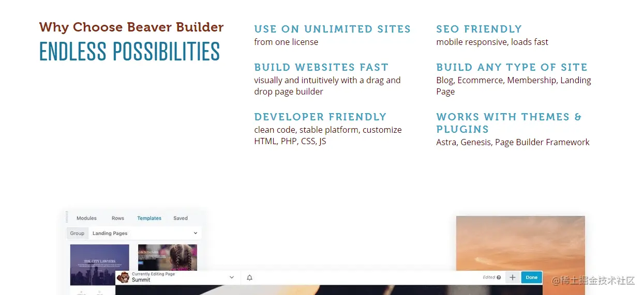Viewport: 644px width, 295px height.
Task: Click 'mobile responsive, loads fast' text
Action: [x=492, y=42]
